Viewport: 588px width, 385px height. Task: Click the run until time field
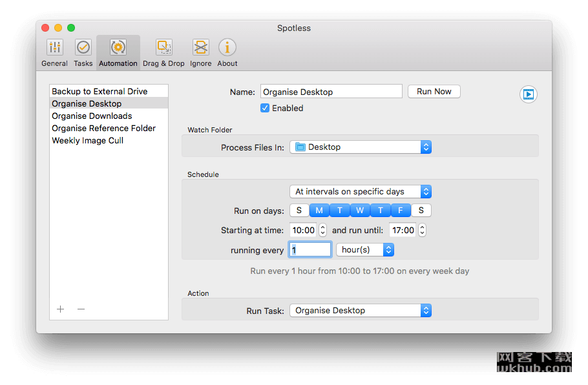(x=403, y=230)
